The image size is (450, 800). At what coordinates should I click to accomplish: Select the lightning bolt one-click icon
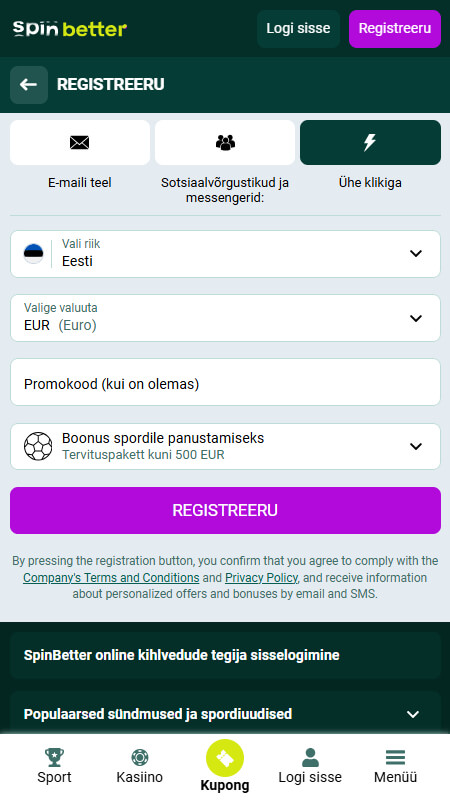click(370, 142)
